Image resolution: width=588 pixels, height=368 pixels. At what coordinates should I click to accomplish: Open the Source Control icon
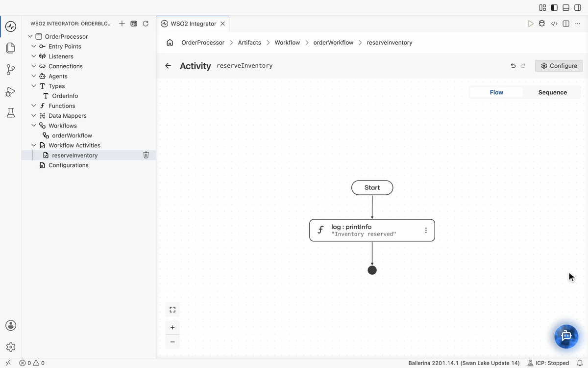11,70
